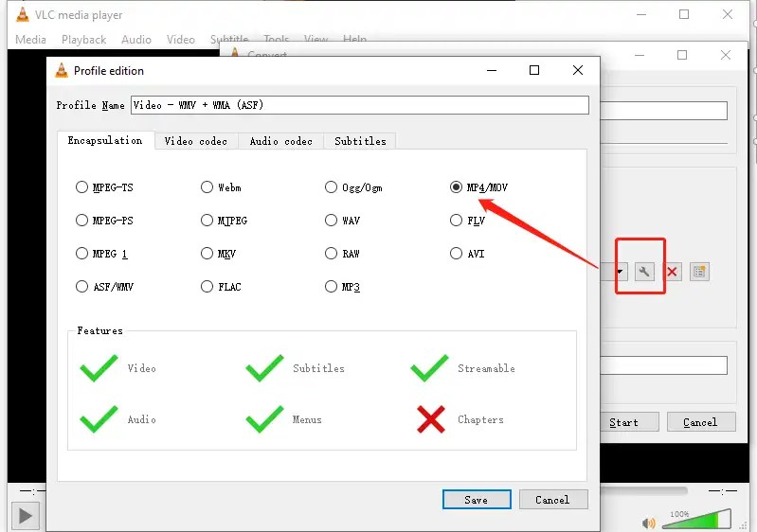Click the Chapters feature label
757x532 pixels.
click(480, 419)
